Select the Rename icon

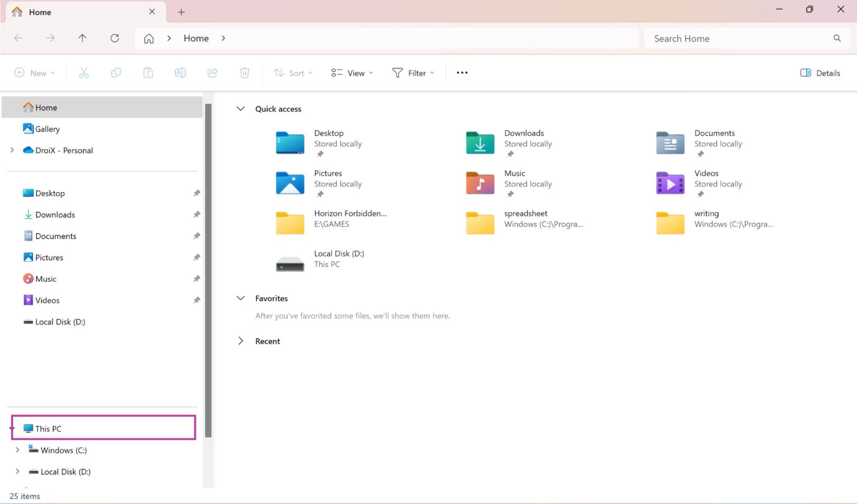click(180, 72)
